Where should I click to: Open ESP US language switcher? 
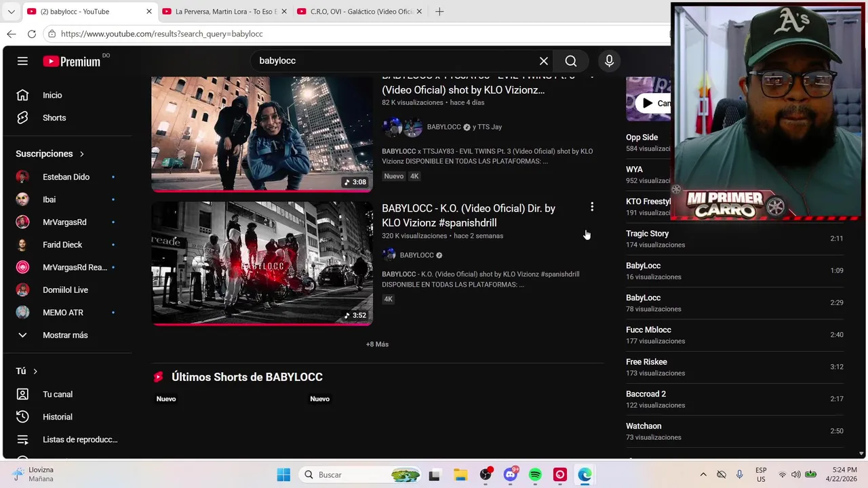coord(761,474)
